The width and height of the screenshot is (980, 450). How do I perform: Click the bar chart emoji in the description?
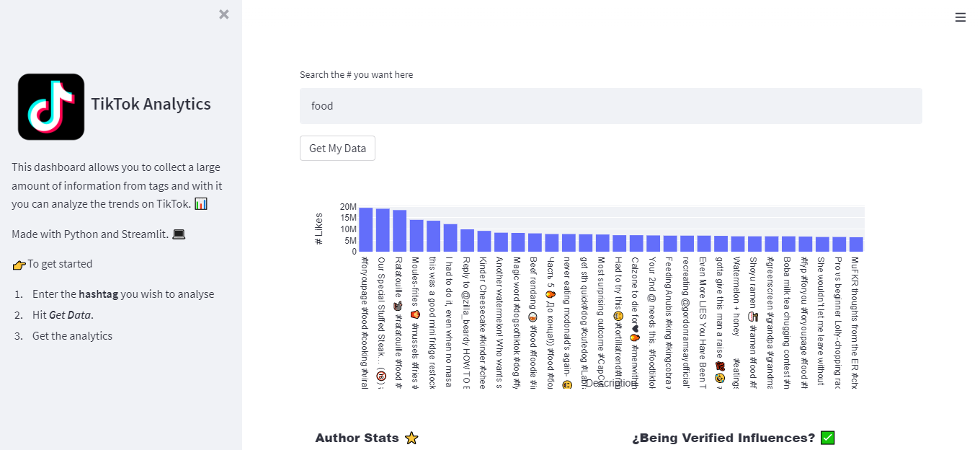coord(200,203)
